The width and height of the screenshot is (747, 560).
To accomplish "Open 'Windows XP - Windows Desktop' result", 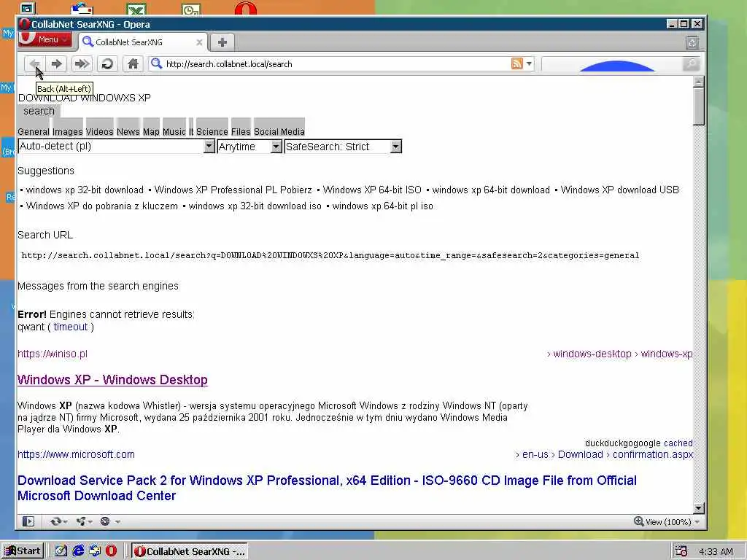I will tap(112, 379).
